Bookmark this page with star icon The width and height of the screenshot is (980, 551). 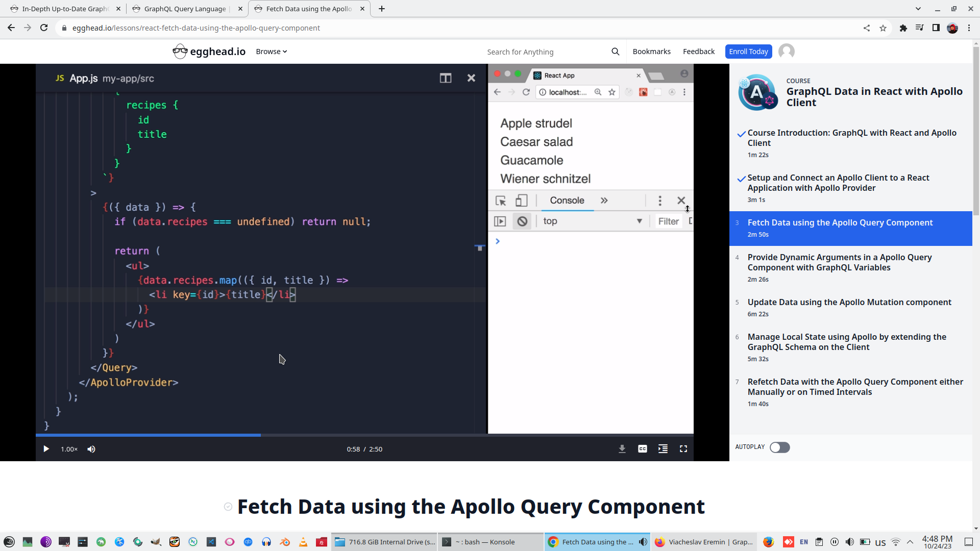[883, 28]
